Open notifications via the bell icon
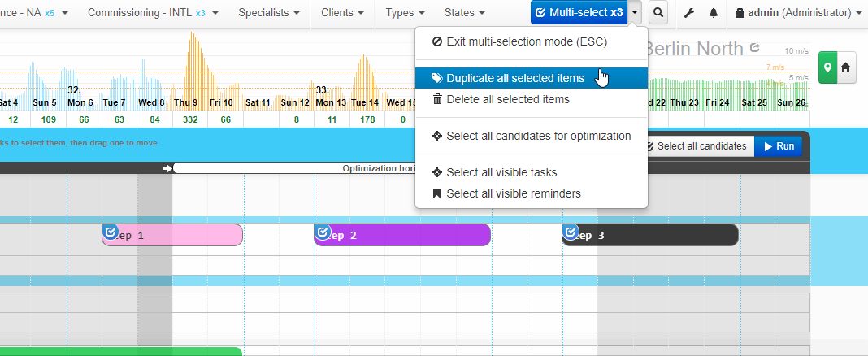868x356 pixels. [x=714, y=13]
